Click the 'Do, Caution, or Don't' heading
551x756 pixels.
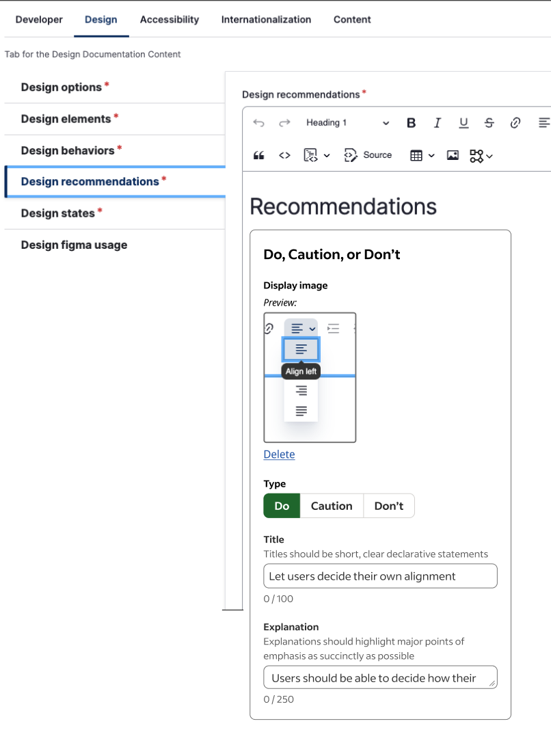click(332, 254)
